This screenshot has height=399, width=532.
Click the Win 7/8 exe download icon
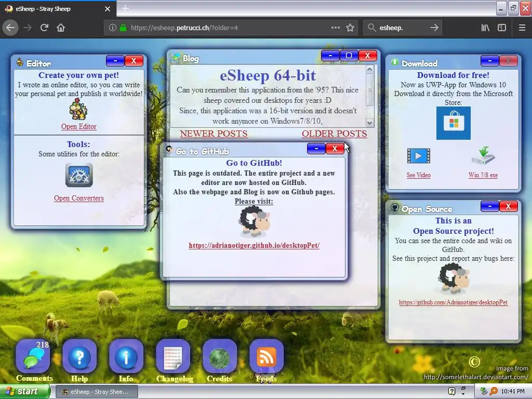(x=483, y=156)
